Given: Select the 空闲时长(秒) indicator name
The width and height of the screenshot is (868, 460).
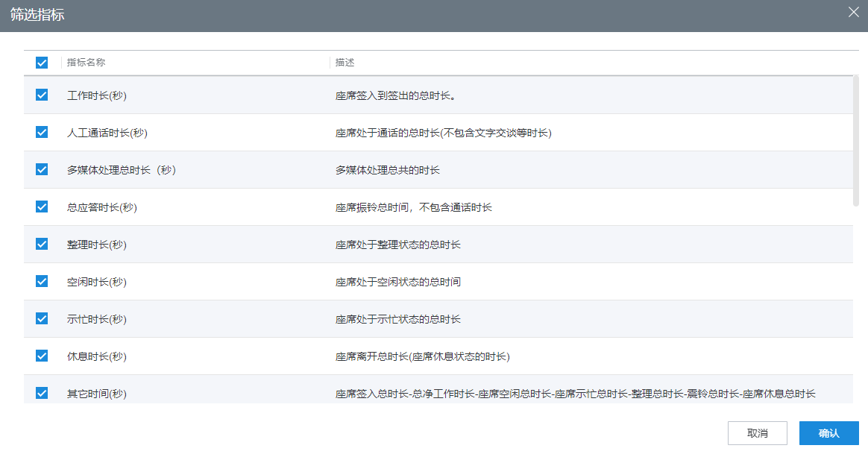Looking at the screenshot, I should [97, 282].
